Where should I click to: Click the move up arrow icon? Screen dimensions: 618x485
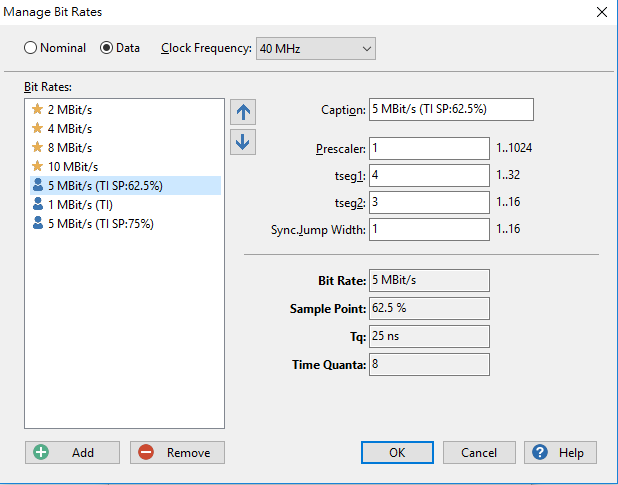tap(242, 111)
